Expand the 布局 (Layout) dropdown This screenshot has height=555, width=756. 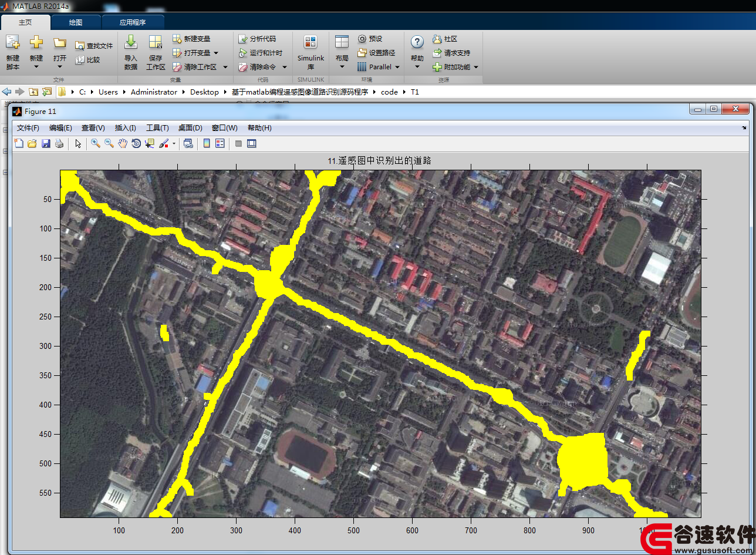[342, 67]
